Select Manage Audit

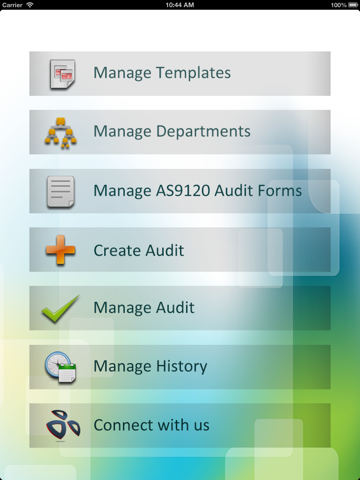click(x=180, y=308)
